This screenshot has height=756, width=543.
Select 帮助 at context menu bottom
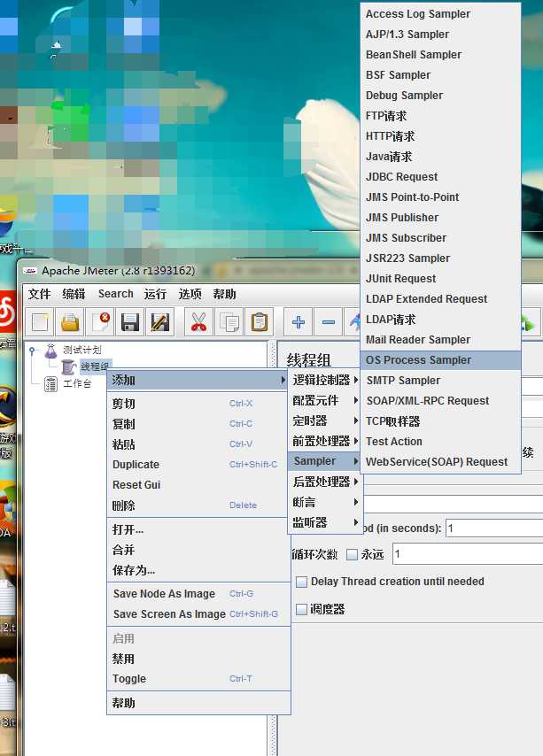click(198, 703)
